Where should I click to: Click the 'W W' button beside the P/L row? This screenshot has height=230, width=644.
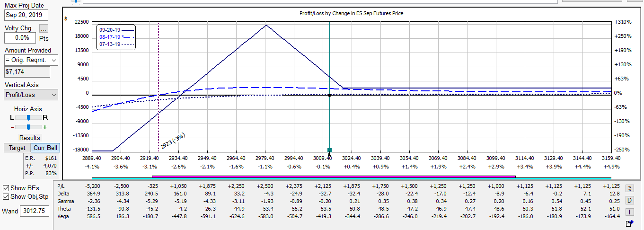(629, 188)
